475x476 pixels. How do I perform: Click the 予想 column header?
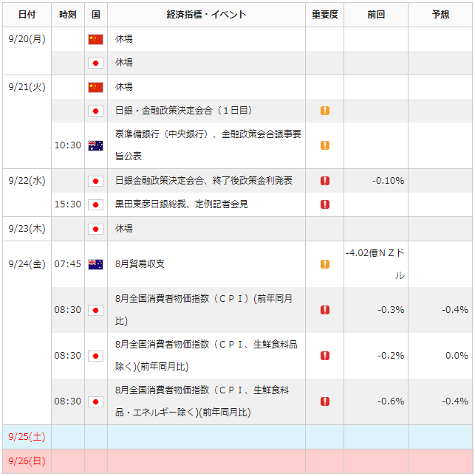coord(440,15)
